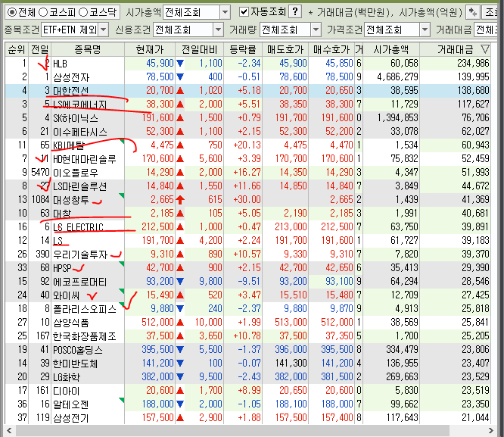
Task: Sort by the 매도호가 column header
Action: [x=285, y=49]
